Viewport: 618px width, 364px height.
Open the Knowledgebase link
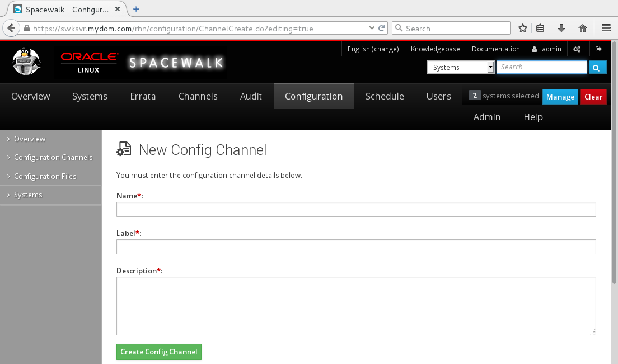[x=435, y=49]
